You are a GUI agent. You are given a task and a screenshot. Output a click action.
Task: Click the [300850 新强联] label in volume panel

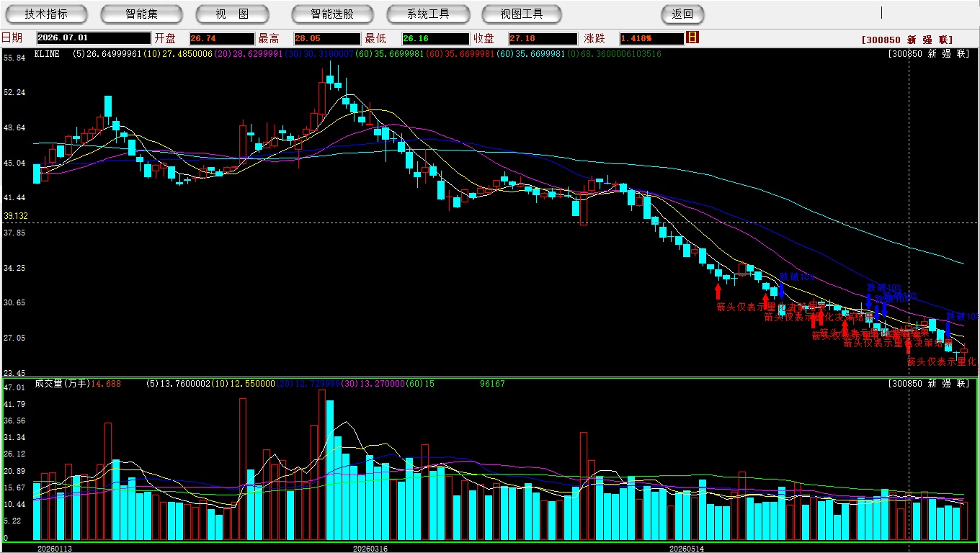929,384
